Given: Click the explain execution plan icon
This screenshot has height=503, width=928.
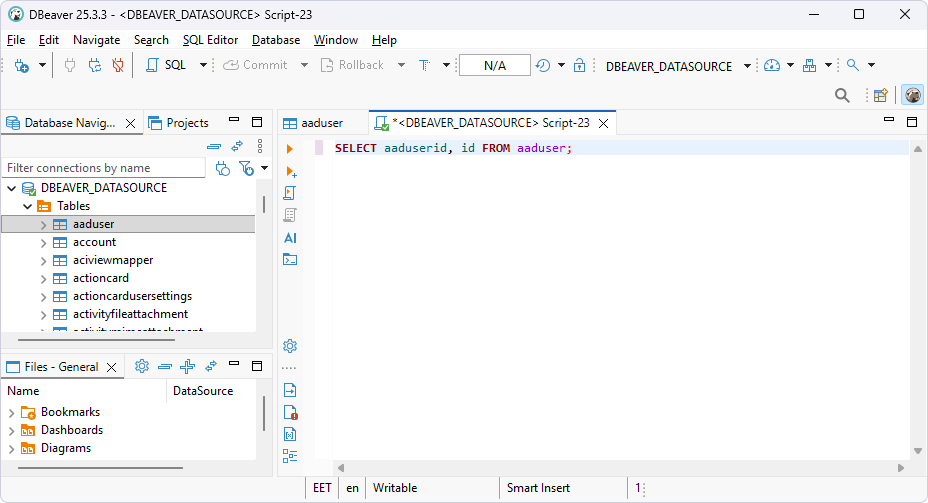Looking at the screenshot, I should [x=290, y=215].
